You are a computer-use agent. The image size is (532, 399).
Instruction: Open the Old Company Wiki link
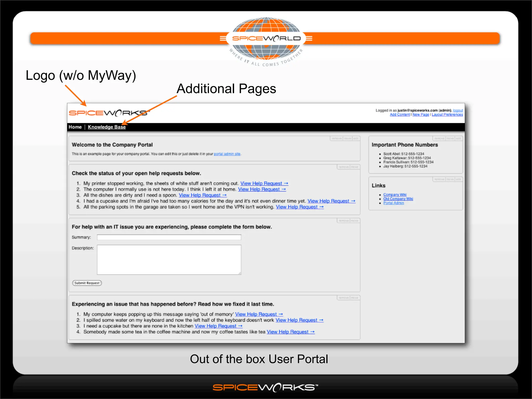pyautogui.click(x=398, y=199)
